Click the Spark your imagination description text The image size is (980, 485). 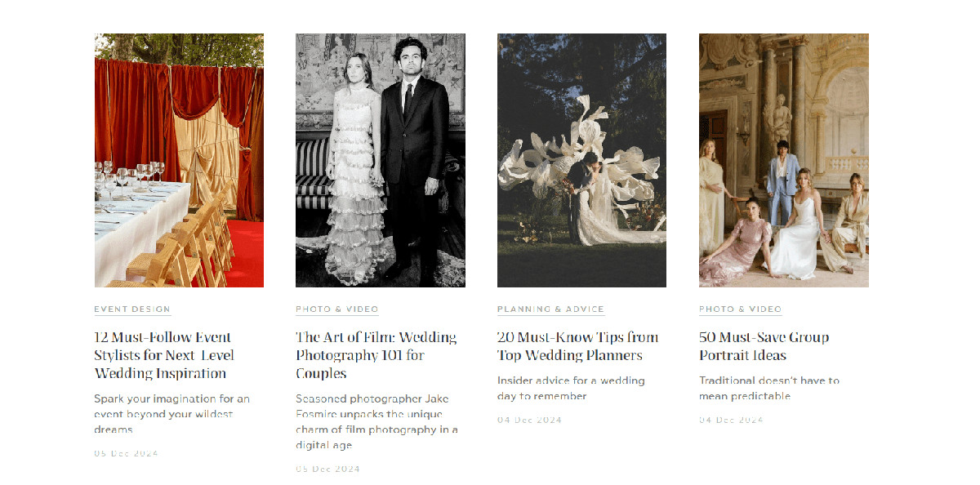pyautogui.click(x=172, y=414)
